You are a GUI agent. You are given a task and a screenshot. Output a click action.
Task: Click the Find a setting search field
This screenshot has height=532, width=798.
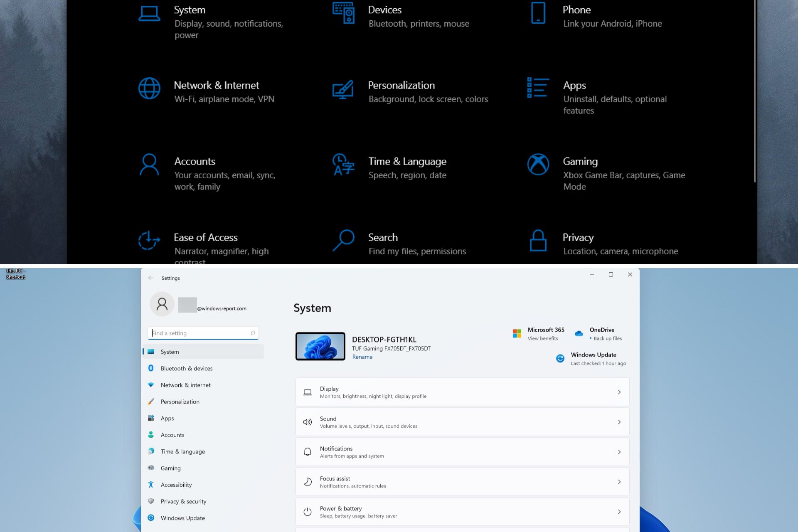pos(203,333)
